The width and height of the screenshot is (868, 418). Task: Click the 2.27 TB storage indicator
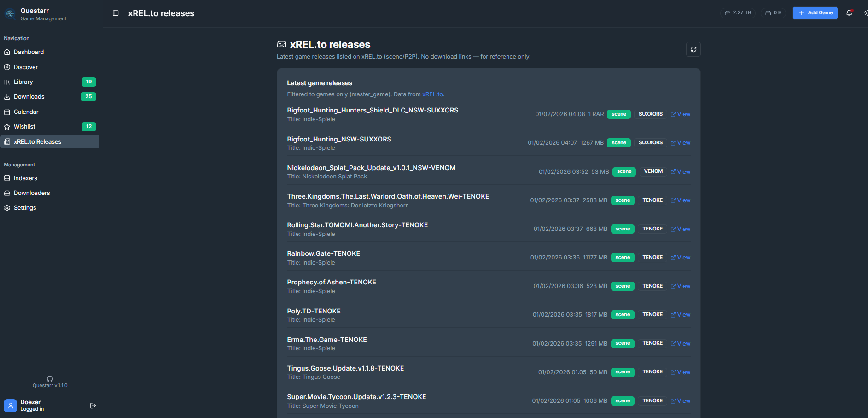tap(738, 13)
